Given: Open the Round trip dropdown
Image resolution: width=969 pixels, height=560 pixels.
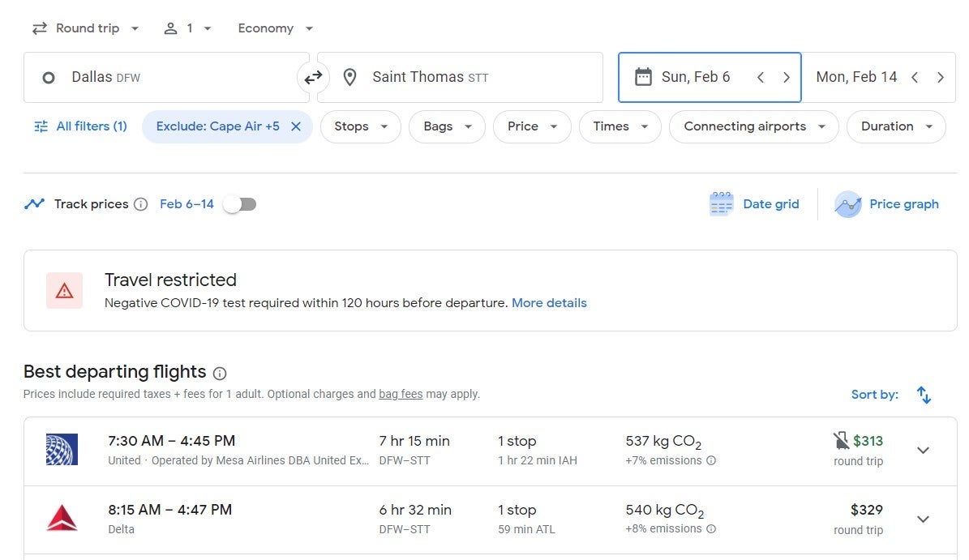Looking at the screenshot, I should [85, 28].
